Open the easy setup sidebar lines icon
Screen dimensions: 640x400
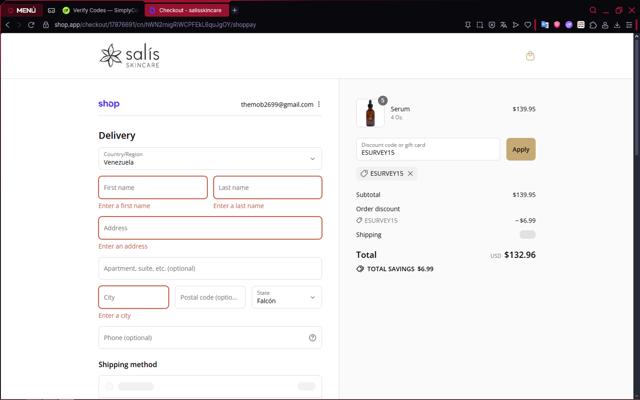[629, 25]
